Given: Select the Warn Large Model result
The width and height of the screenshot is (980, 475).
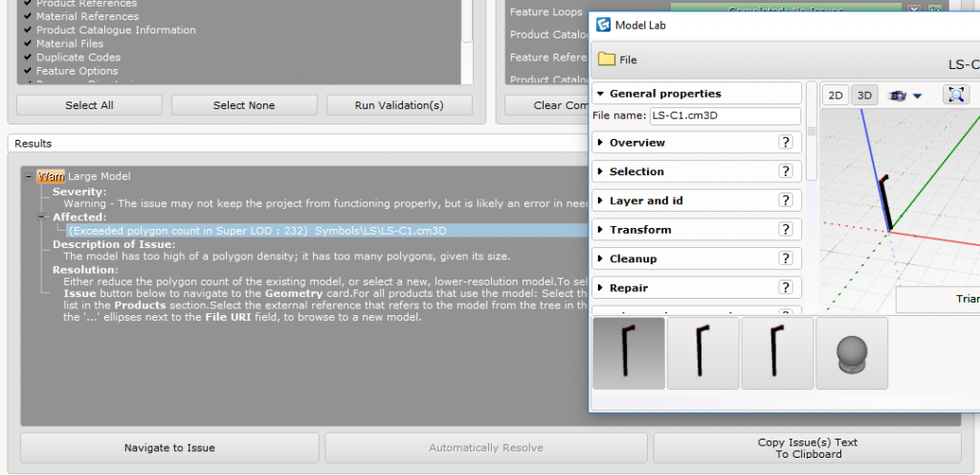Looking at the screenshot, I should [84, 176].
